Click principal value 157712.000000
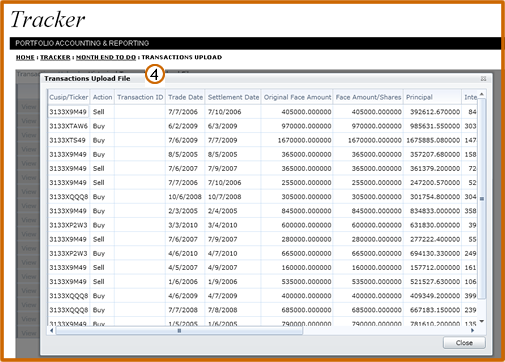This screenshot has width=505, height=362. [x=435, y=267]
